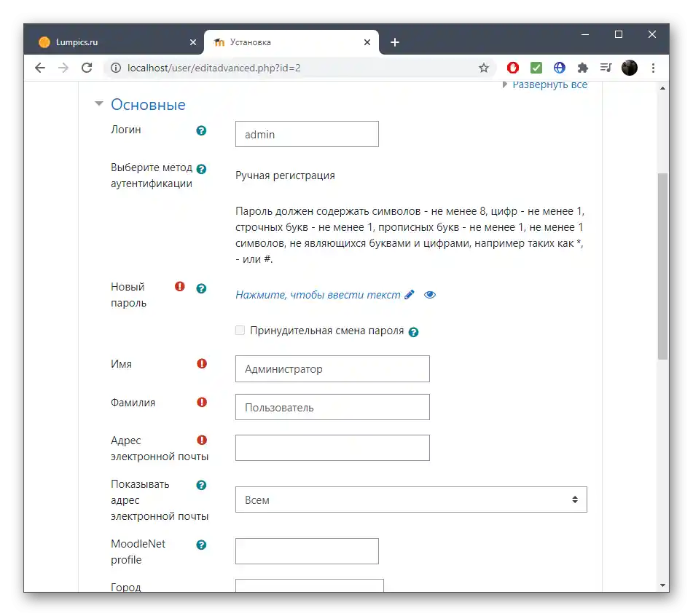Focus the Логин field containing admin
This screenshot has height=616, width=693.
(307, 134)
